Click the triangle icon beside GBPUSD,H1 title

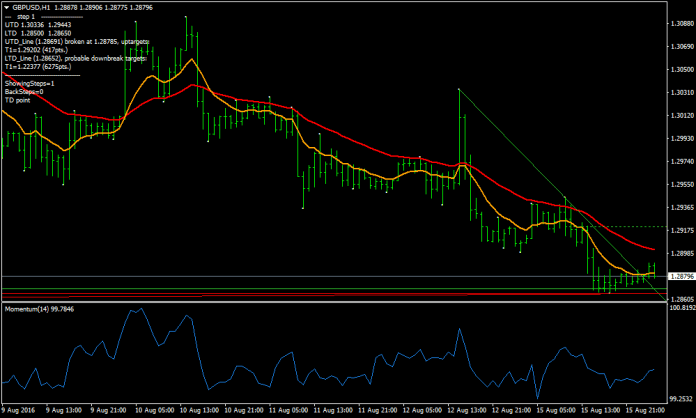click(7, 7)
